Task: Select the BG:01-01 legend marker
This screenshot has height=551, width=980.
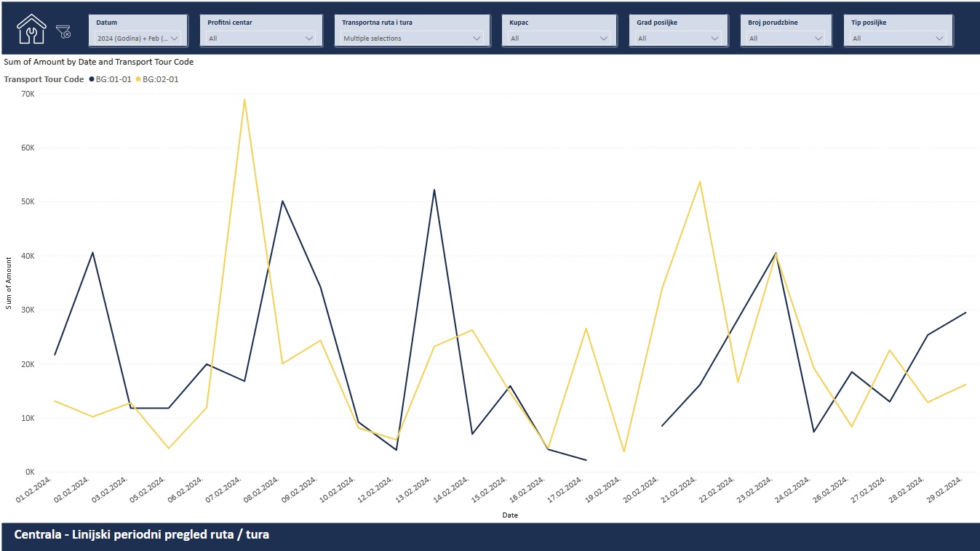Action: (92, 79)
